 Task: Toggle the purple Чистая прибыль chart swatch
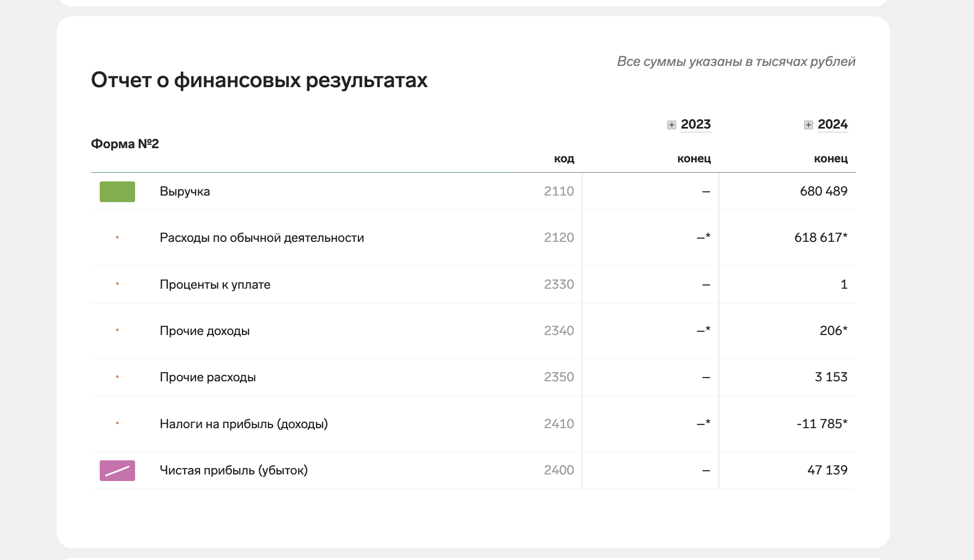tap(117, 471)
